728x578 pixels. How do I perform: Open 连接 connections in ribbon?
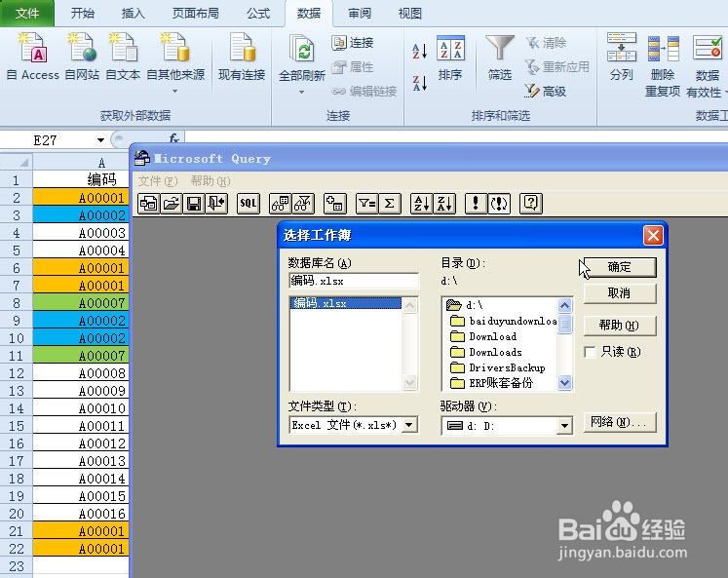click(x=353, y=43)
